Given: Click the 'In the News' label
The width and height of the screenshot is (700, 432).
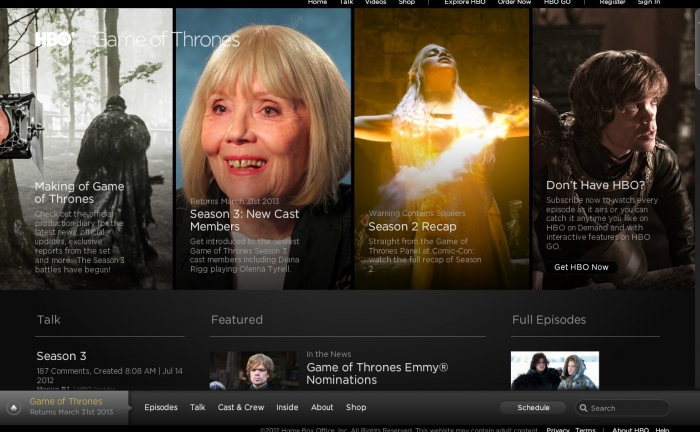Looking at the screenshot, I should tap(329, 354).
